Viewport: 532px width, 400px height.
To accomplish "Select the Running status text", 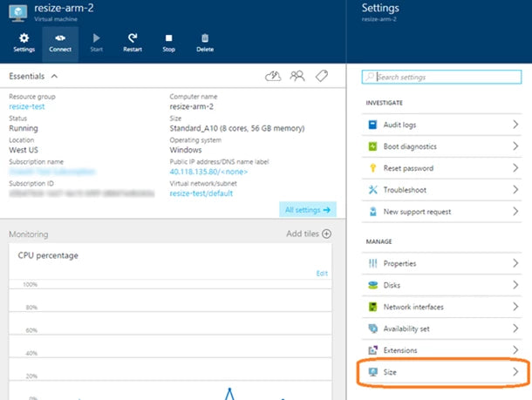I will tap(24, 128).
